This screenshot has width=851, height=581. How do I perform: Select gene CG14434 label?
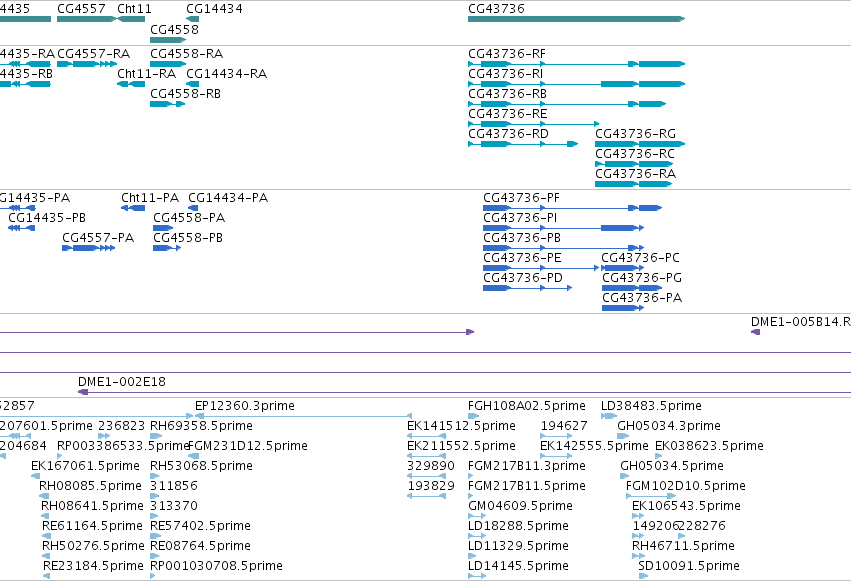coord(214,9)
